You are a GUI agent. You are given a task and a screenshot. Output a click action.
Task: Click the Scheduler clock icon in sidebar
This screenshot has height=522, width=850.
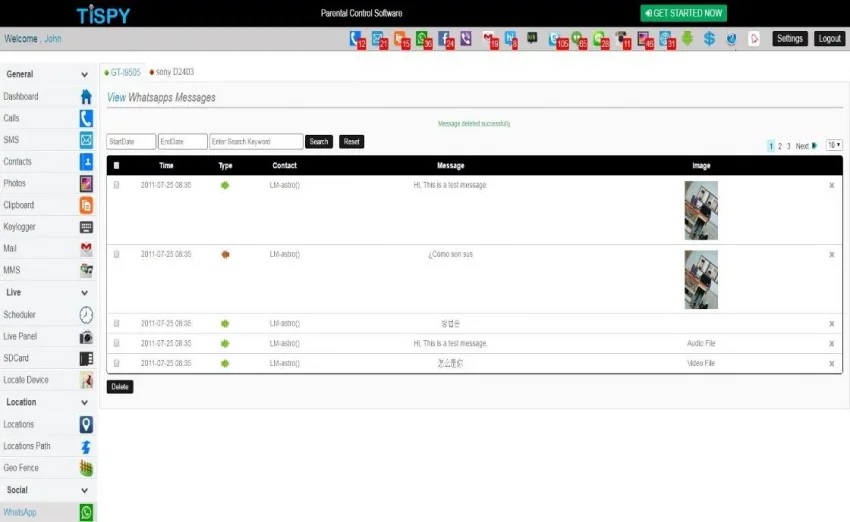pos(86,314)
